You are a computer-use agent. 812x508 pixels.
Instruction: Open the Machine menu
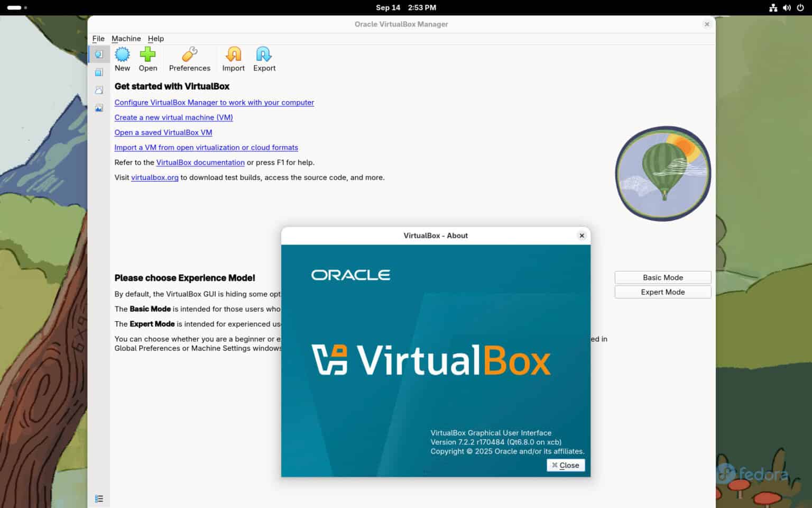(126, 38)
